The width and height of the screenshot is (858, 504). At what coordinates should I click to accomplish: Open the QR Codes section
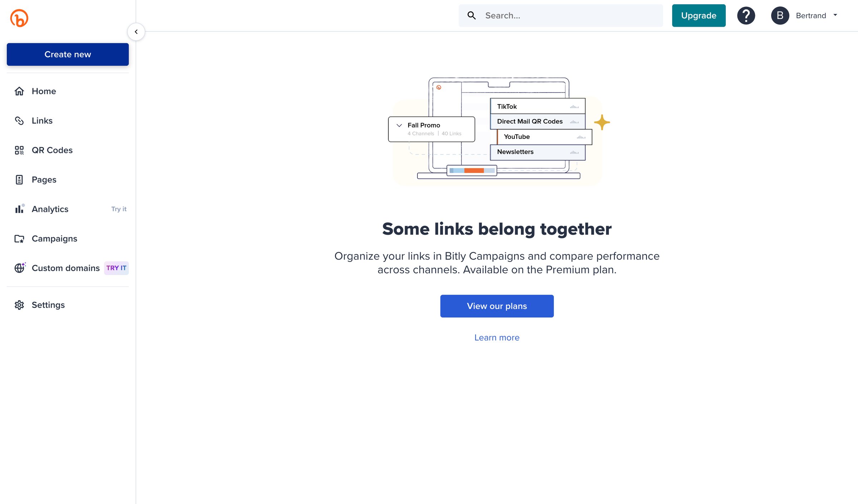pyautogui.click(x=68, y=150)
